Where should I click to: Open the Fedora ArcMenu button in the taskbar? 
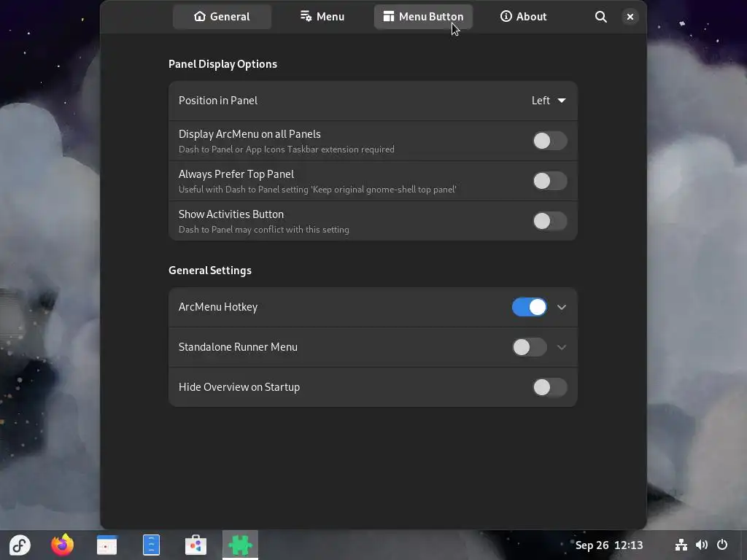pos(20,545)
